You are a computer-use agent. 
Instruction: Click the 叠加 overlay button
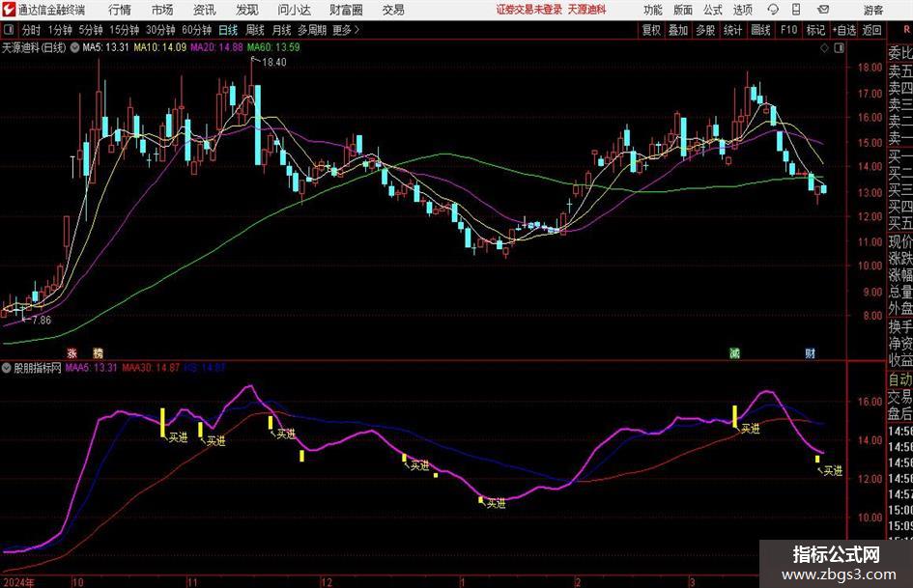678,30
